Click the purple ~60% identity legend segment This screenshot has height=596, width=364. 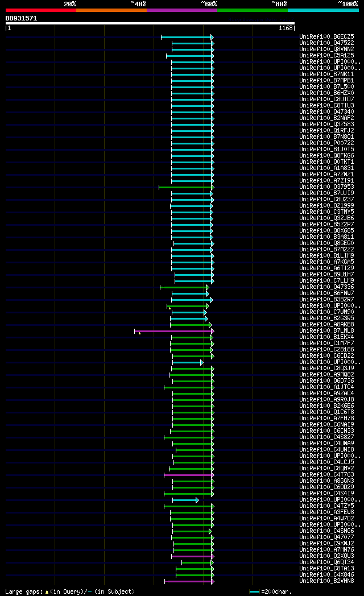[x=182, y=10]
